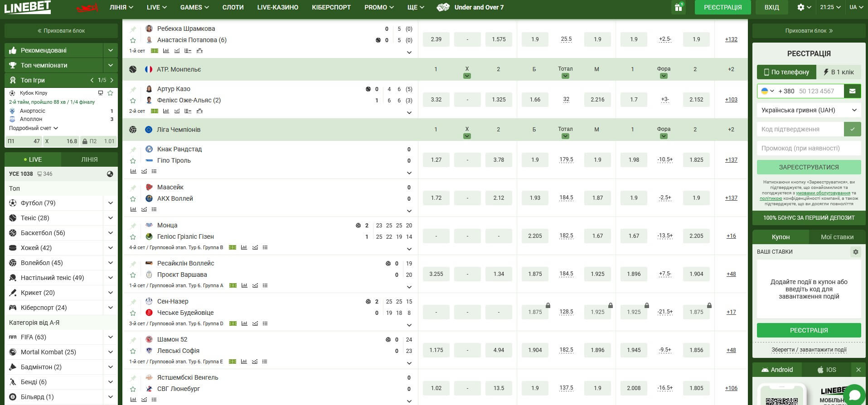Favorite the Артур Казо match star

(133, 101)
